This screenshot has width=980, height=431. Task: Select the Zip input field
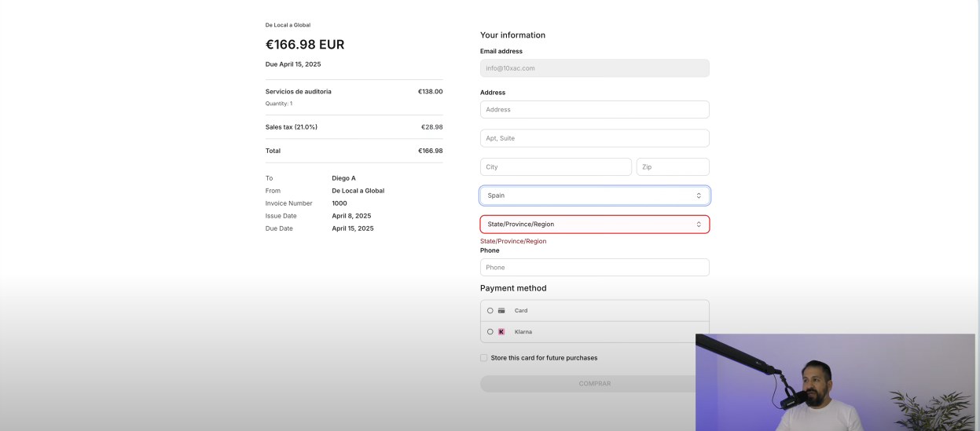[673, 167]
